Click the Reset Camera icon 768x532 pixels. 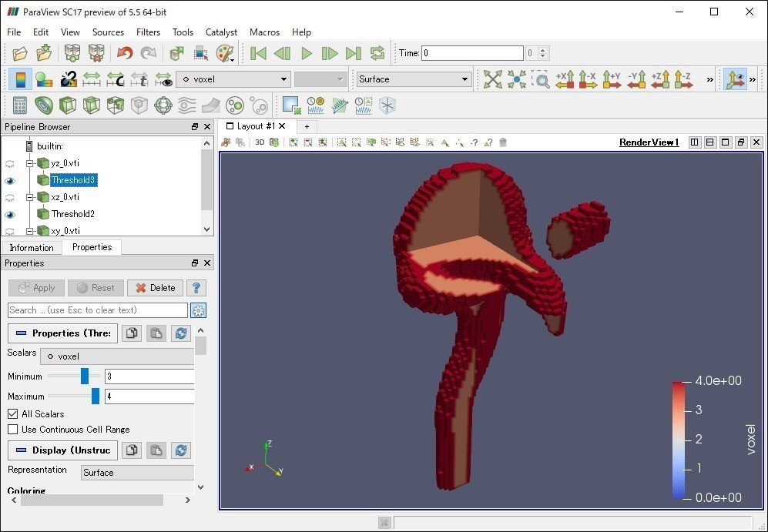(493, 79)
